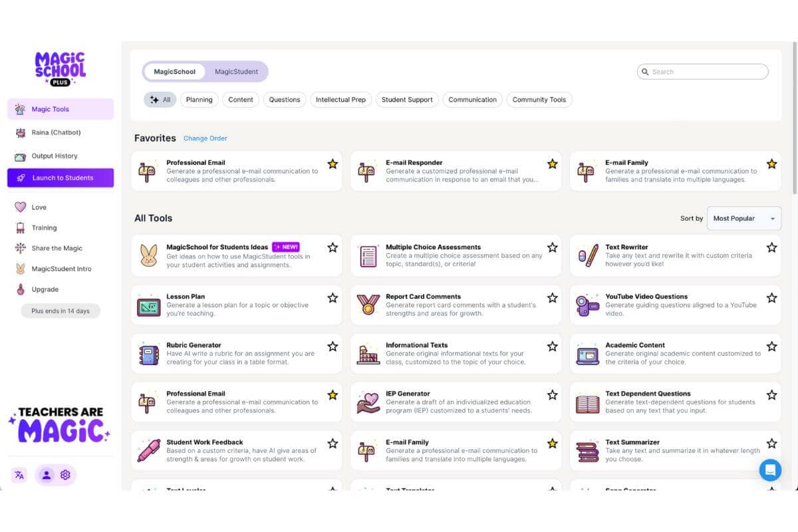Click the Lesson Plan chalkboard icon
798x532 pixels.
pos(149,306)
